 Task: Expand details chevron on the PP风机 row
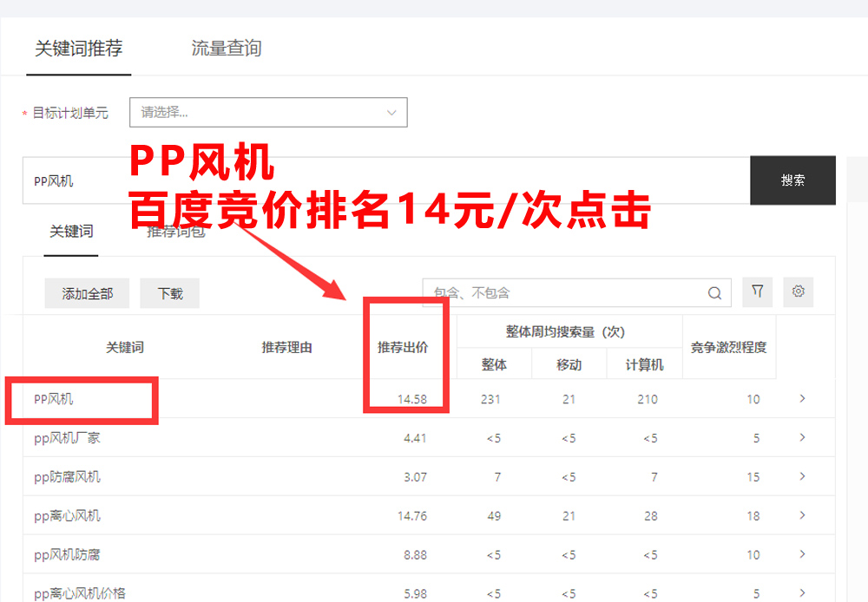[801, 399]
